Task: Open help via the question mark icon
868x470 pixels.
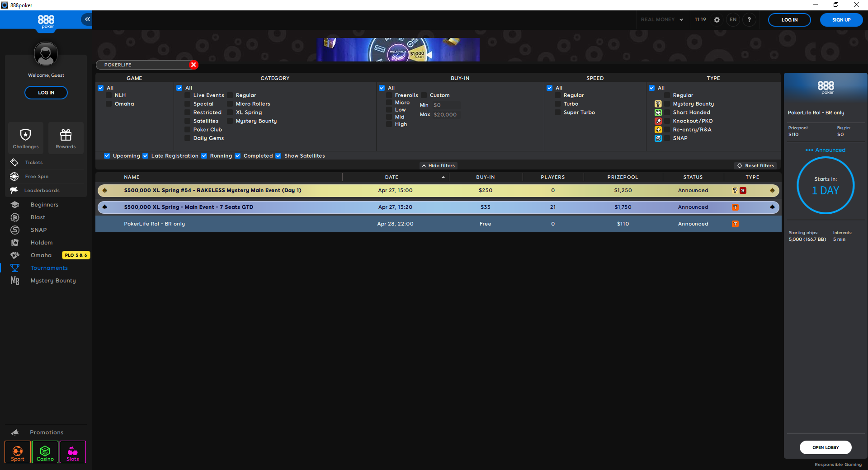Action: [749, 20]
